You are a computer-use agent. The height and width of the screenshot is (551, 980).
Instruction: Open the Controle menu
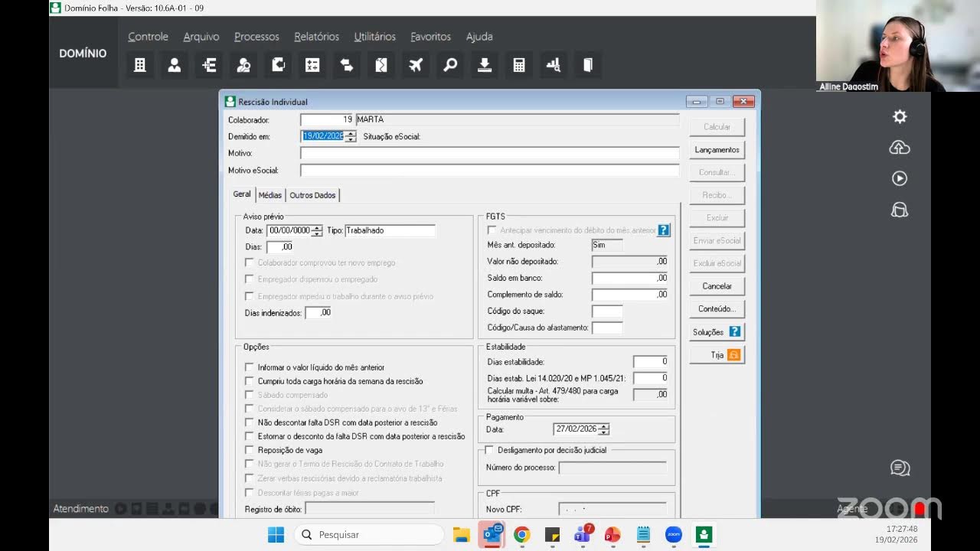[148, 37]
